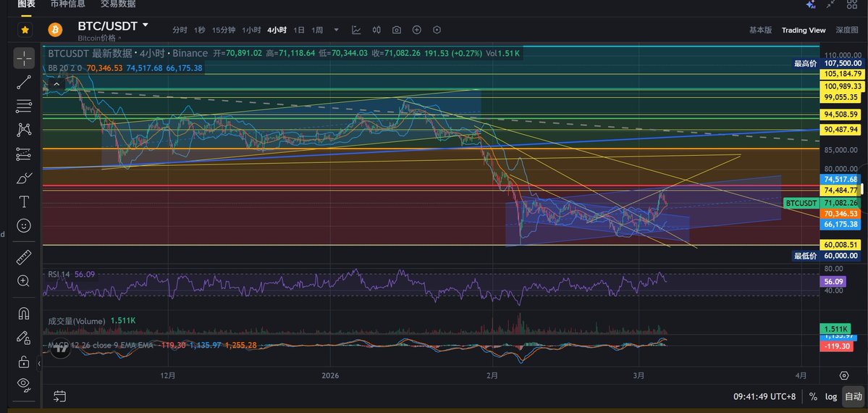Screen dimensions: 868x413
Task: Toggle log scale on price axis
Action: coord(833,396)
